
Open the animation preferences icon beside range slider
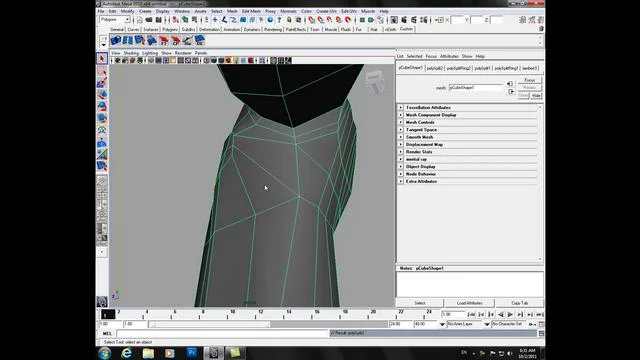pyautogui.click(x=541, y=324)
